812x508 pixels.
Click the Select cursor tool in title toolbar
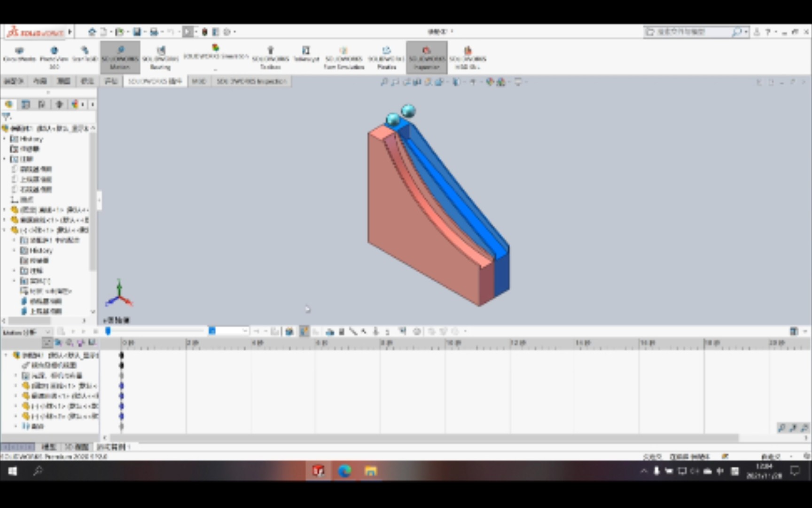[188, 32]
